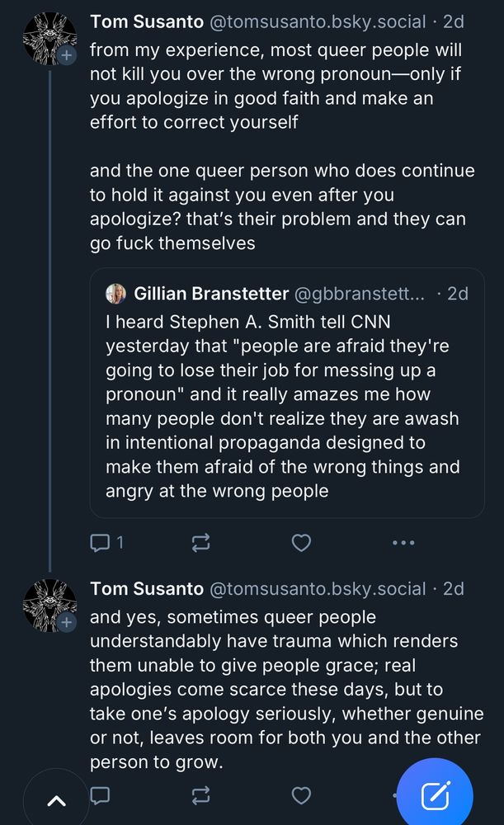
Task: Tap Tom Susanto's name on the second post
Action: coord(146,589)
